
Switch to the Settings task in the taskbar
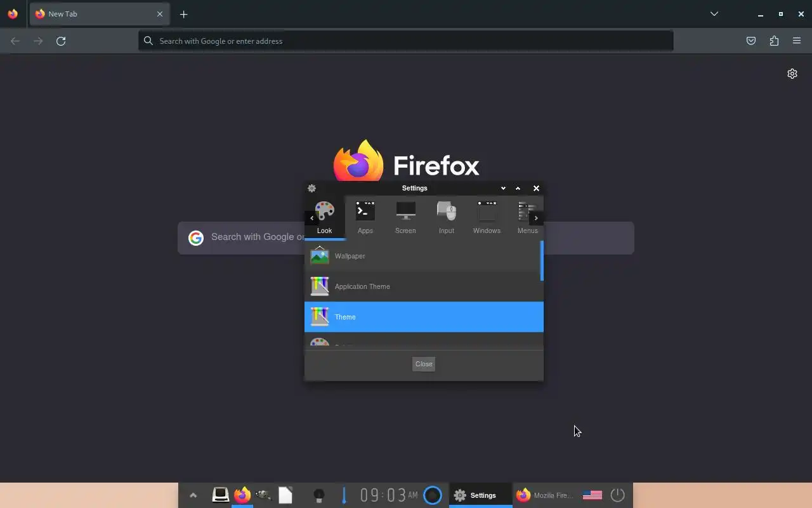(480, 495)
